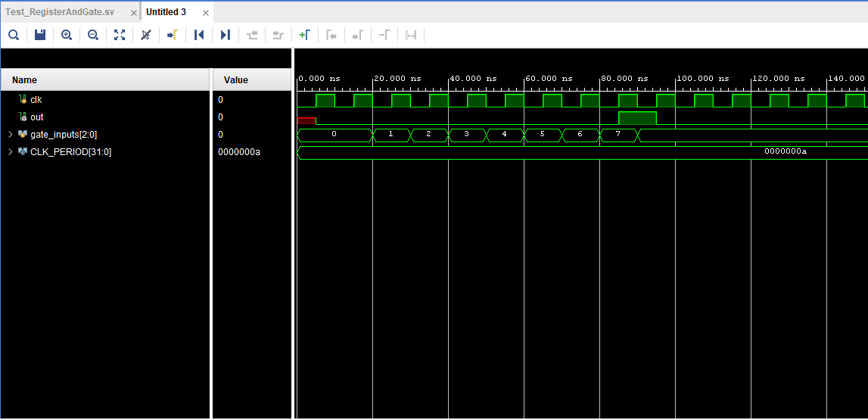
Task: Click the gate_inputs waveform segment 3
Action: tap(466, 135)
